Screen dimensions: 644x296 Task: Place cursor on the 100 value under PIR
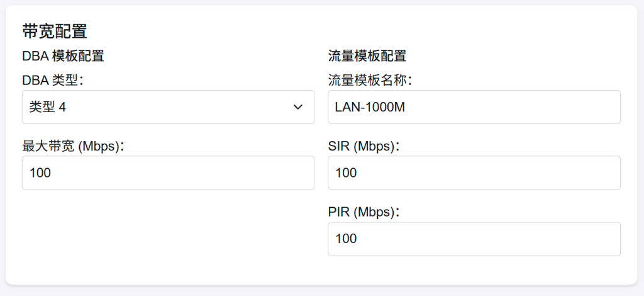click(x=346, y=239)
